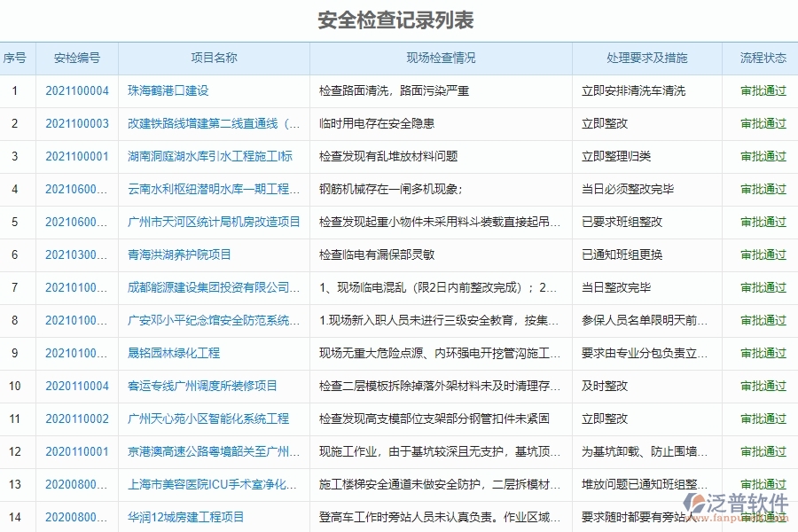The image size is (798, 532).
Task: Open the 广州天心苑小区智能化系统工程 project
Action: point(204,419)
